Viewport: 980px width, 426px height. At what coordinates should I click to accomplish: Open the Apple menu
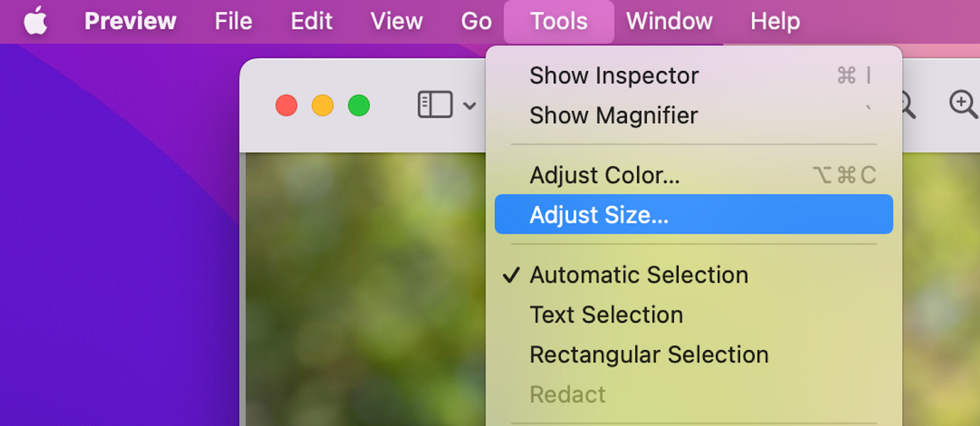pyautogui.click(x=36, y=21)
